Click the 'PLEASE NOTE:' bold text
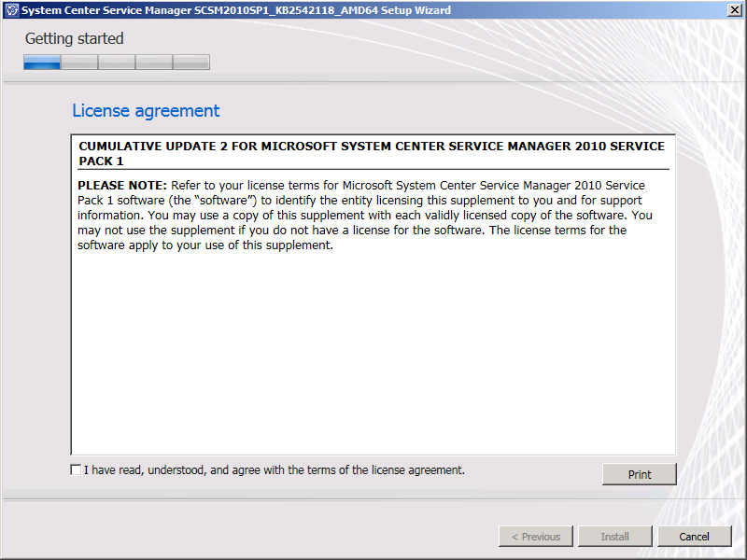This screenshot has height=560, width=747. [x=122, y=185]
